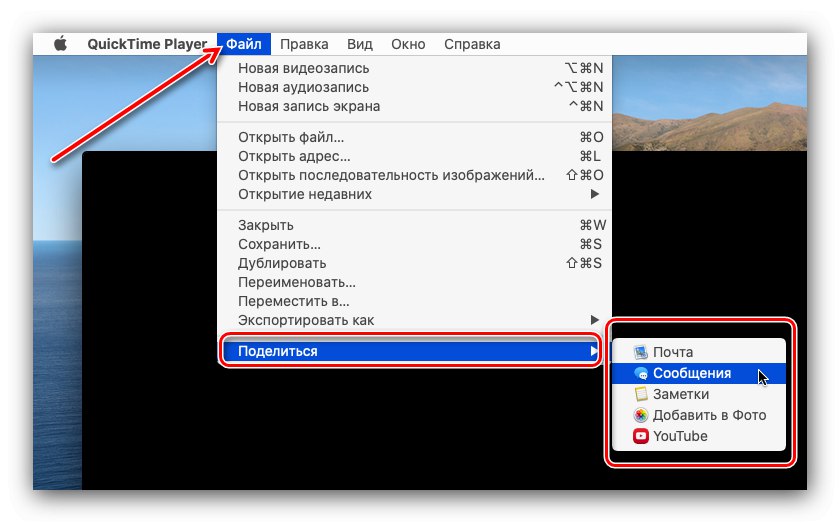Share to YouTube text label
This screenshot has height=523, width=840.
coord(680,436)
